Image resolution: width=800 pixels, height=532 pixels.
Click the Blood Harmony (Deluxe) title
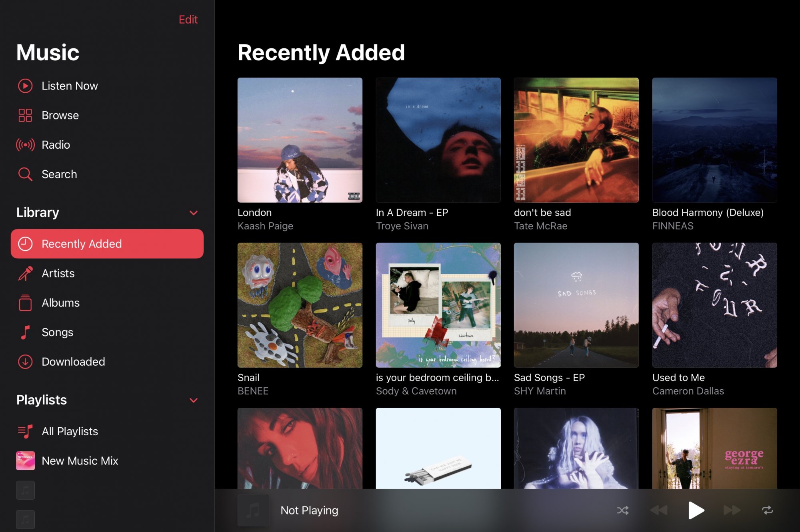coord(708,213)
